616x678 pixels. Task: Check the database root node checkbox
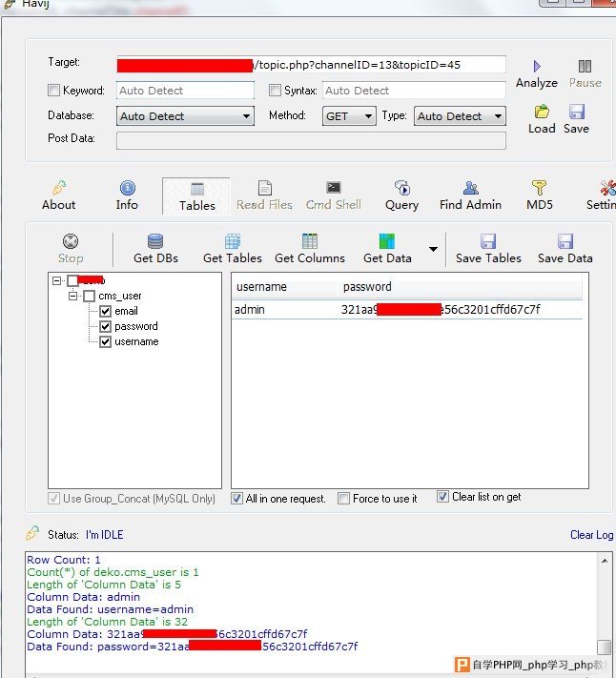pyautogui.click(x=72, y=280)
